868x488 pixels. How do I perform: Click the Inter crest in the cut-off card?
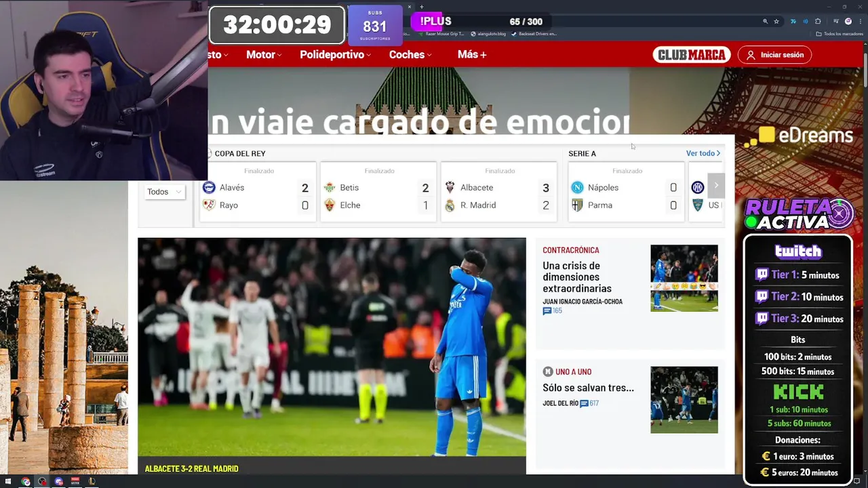click(698, 187)
